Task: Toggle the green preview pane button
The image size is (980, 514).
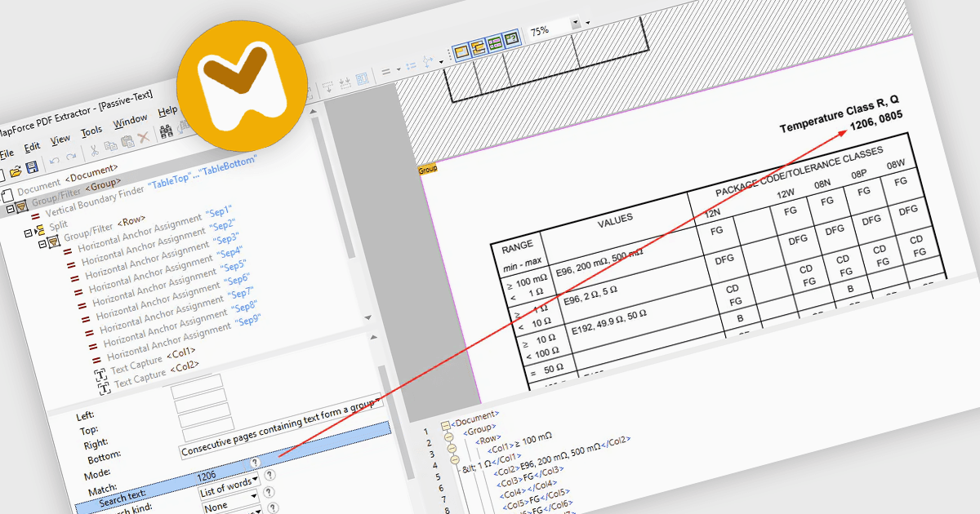Action: [510, 39]
